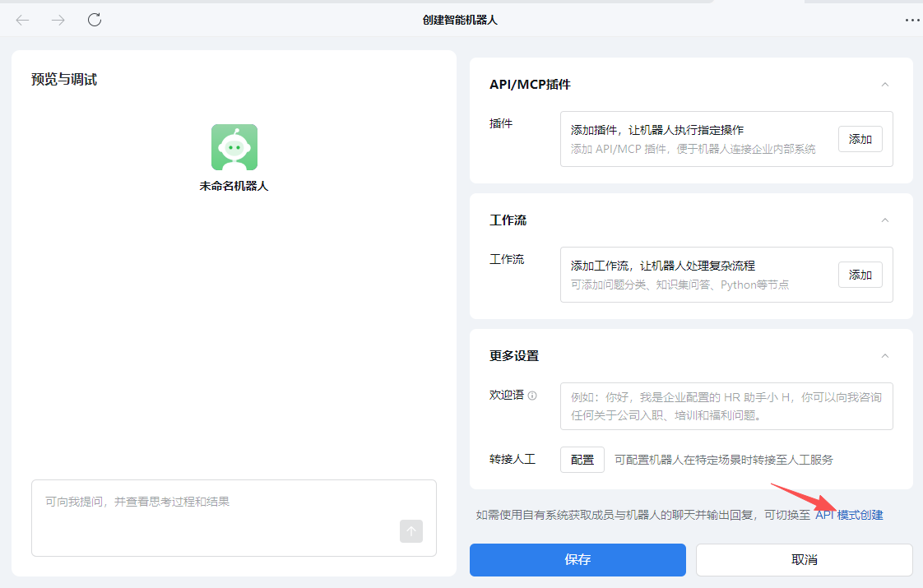
Task: Click the 未命名机器人 name text
Action: (x=234, y=186)
